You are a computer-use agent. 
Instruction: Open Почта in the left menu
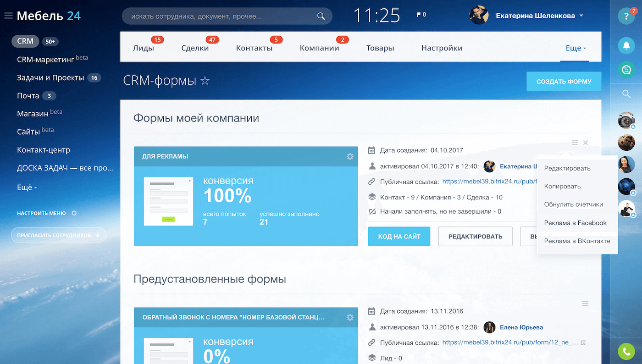(x=28, y=96)
